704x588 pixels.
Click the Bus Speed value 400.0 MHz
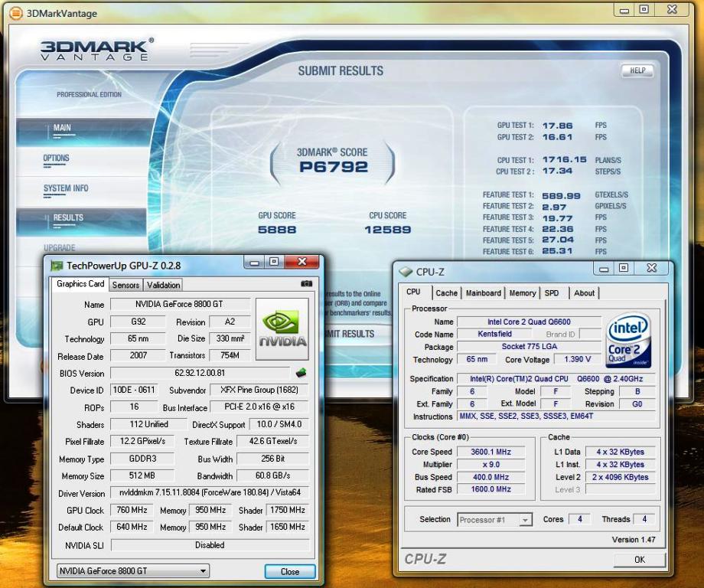pos(491,477)
